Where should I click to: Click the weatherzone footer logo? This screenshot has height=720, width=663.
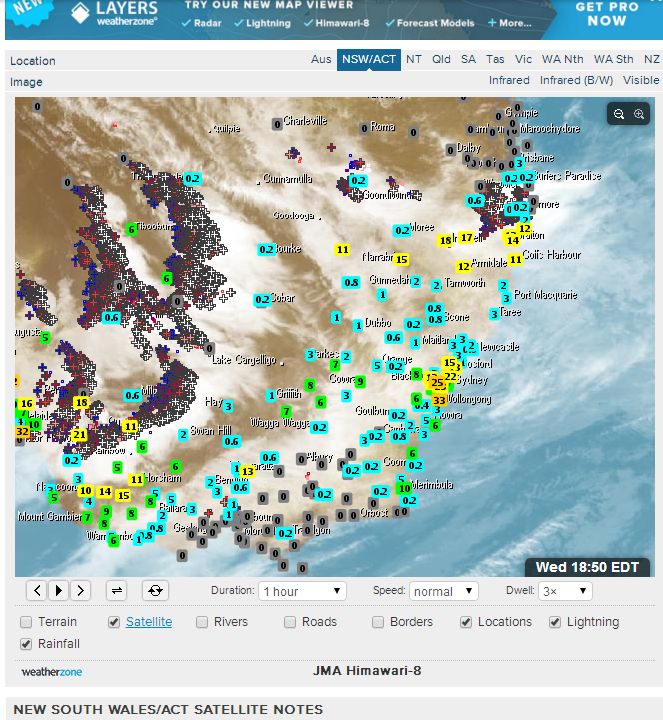52,672
